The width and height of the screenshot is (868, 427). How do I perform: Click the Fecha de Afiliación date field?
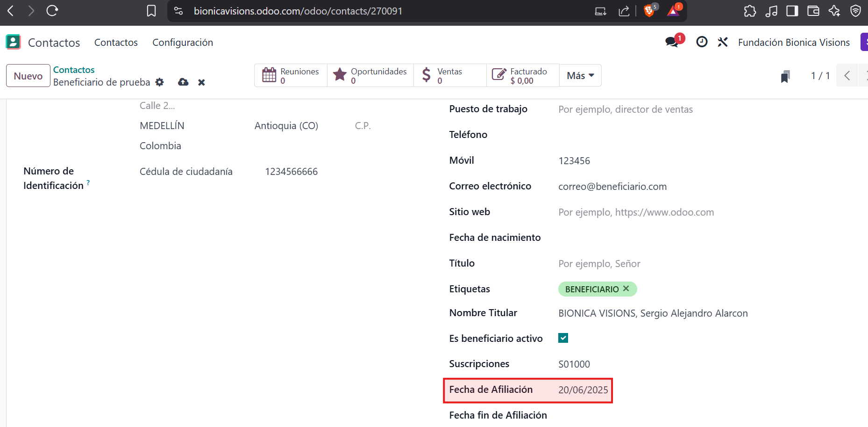[583, 390]
